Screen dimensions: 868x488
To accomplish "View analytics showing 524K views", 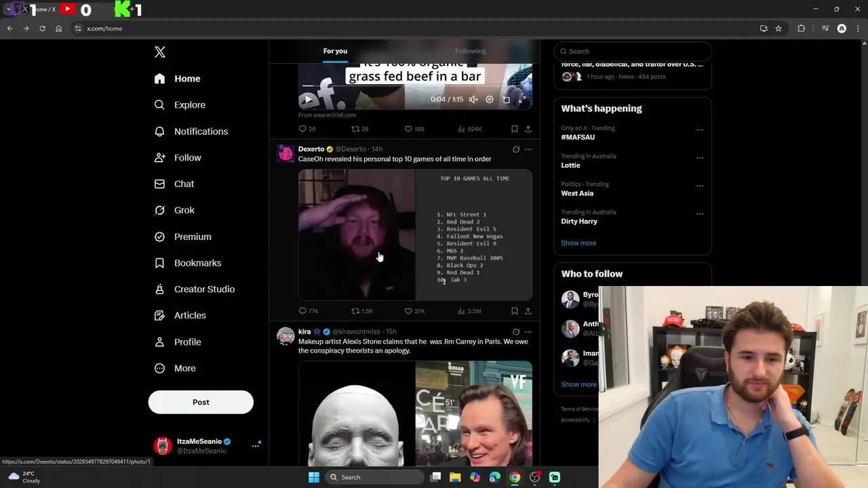I will pos(470,129).
